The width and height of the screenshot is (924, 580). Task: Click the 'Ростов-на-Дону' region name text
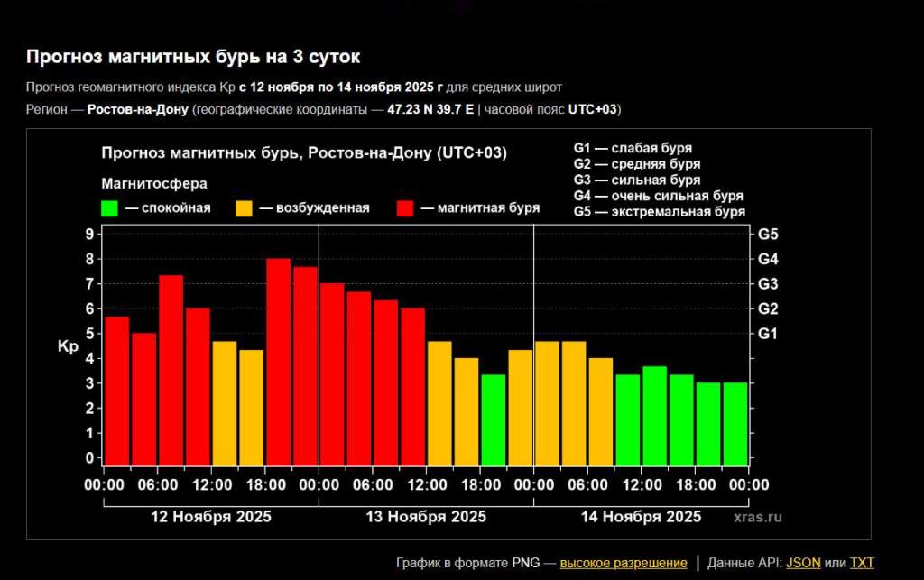(138, 110)
